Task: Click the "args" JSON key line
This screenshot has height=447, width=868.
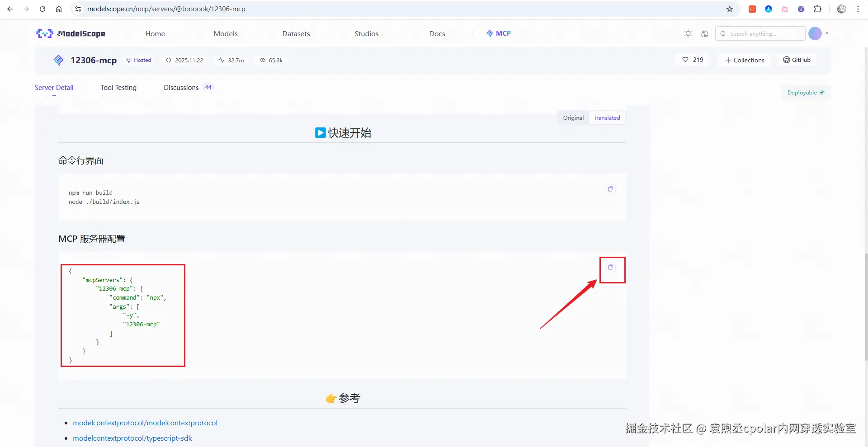Action: pos(124,307)
